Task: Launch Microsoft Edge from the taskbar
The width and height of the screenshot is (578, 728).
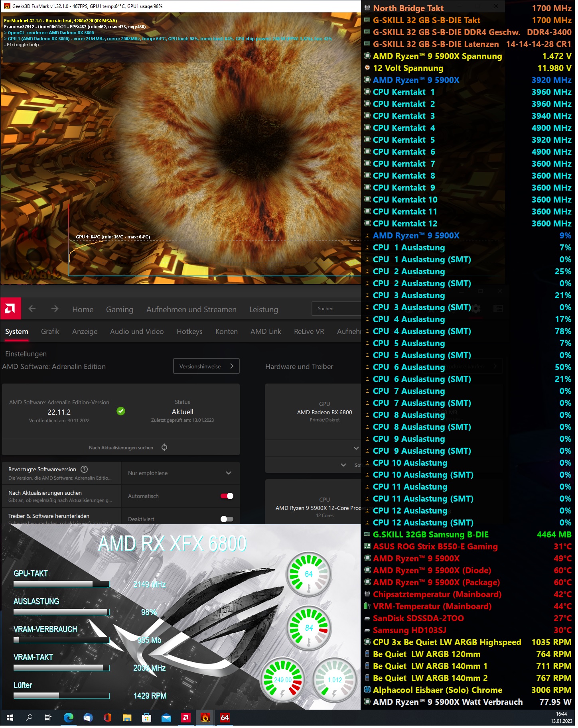Action: pyautogui.click(x=69, y=718)
